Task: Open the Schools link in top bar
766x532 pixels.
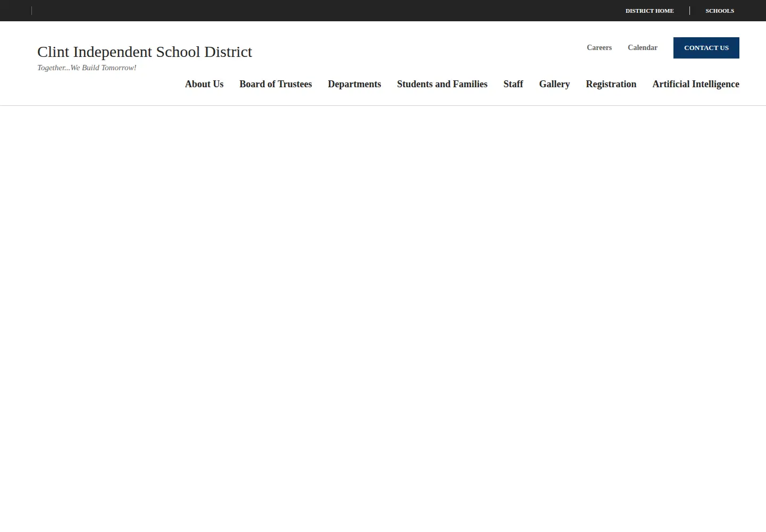Action: [x=720, y=11]
